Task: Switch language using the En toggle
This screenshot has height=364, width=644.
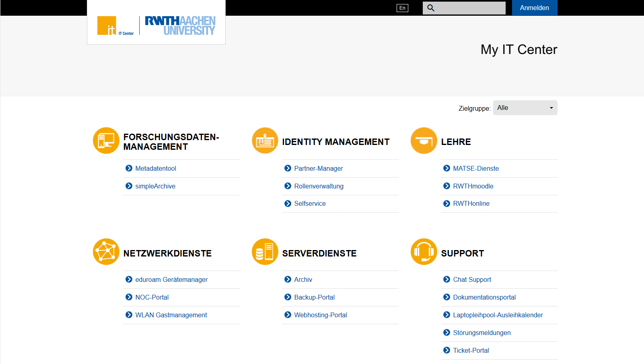Action: tap(402, 8)
